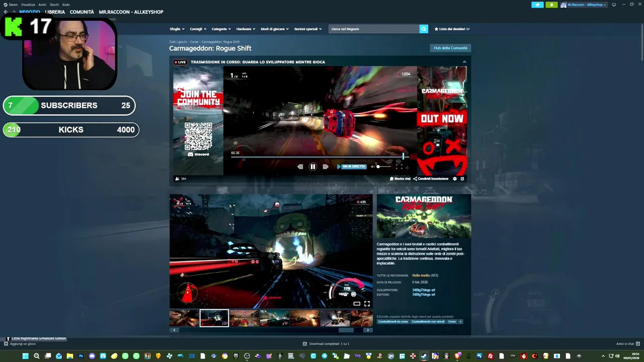644x362 pixels.
Task: Open the Amici menu
Action: 42,5
